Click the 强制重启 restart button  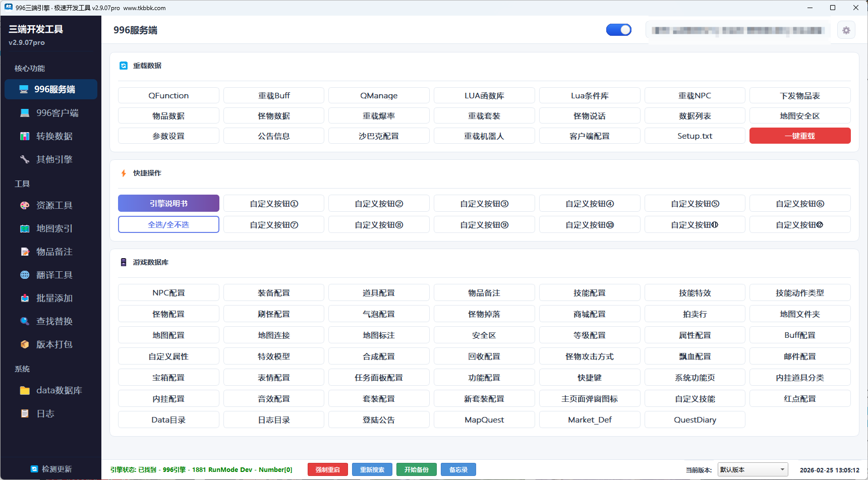pos(327,469)
